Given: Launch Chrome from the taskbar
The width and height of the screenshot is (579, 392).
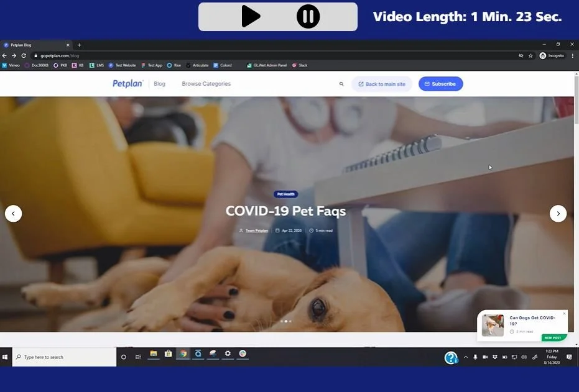Looking at the screenshot, I should click(x=183, y=353).
